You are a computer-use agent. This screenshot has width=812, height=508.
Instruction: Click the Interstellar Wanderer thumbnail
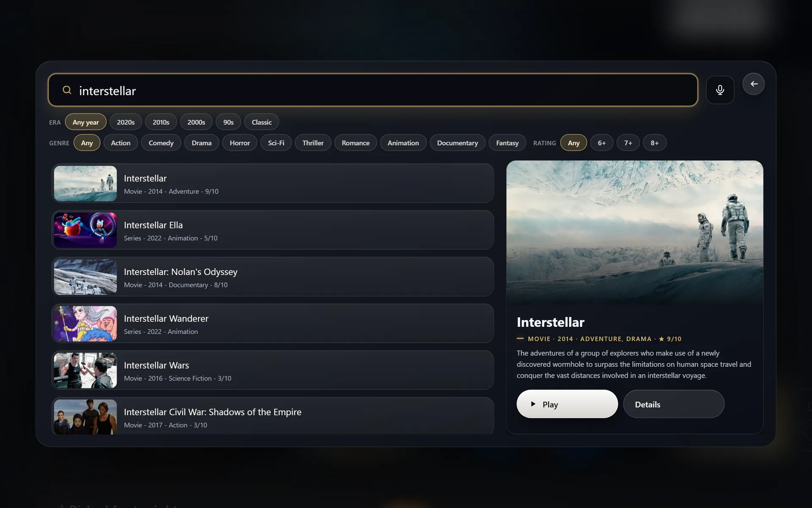pos(85,323)
